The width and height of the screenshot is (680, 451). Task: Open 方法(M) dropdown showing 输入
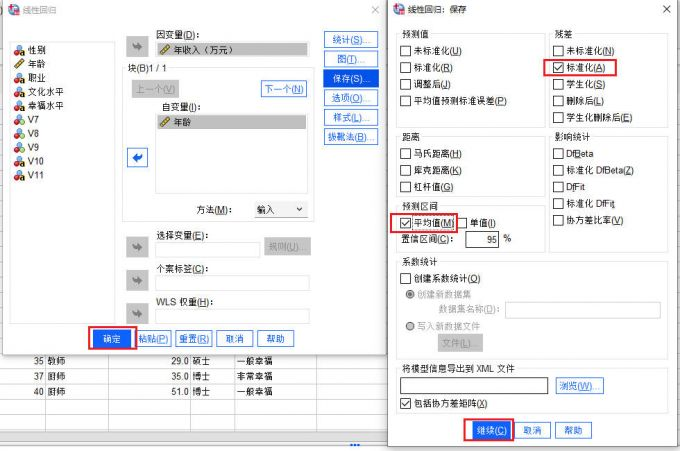279,210
